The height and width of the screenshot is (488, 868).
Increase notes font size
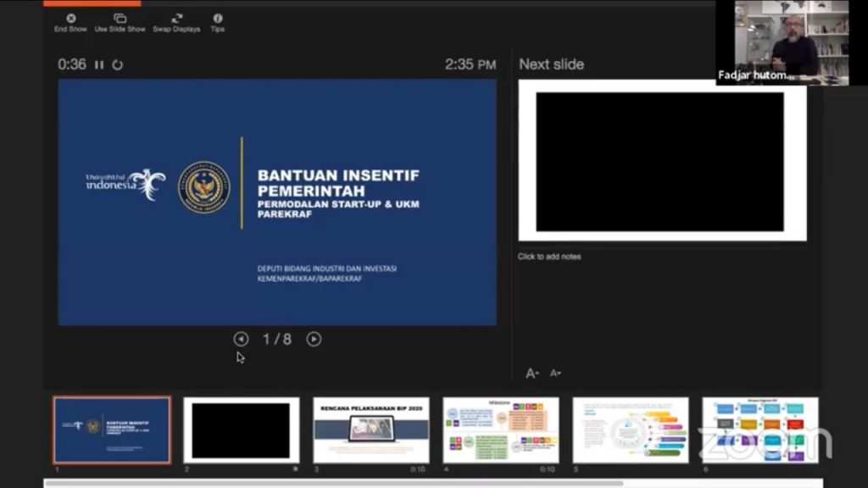pos(532,373)
